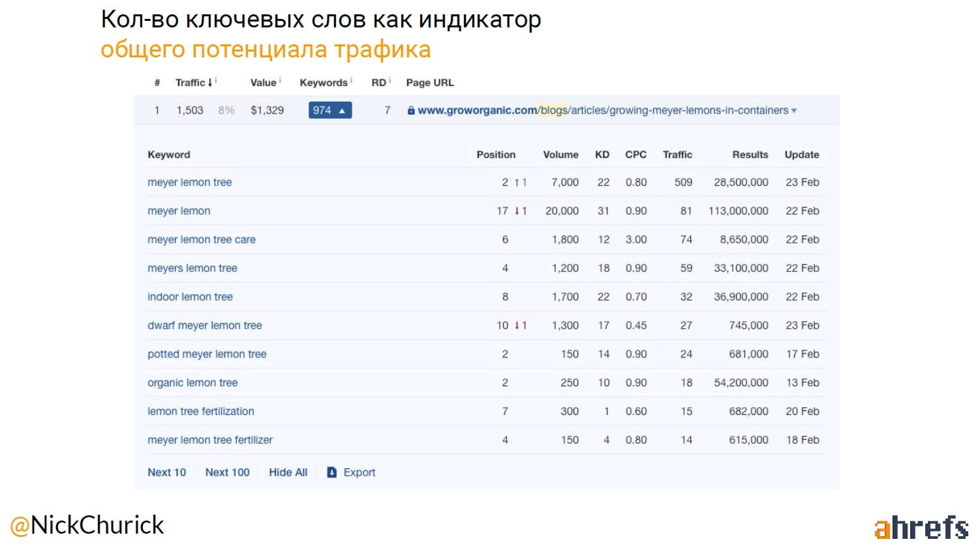Viewport: 980px width, 548px height.
Task: Click Hide All to collapse keywords
Action: (x=288, y=472)
